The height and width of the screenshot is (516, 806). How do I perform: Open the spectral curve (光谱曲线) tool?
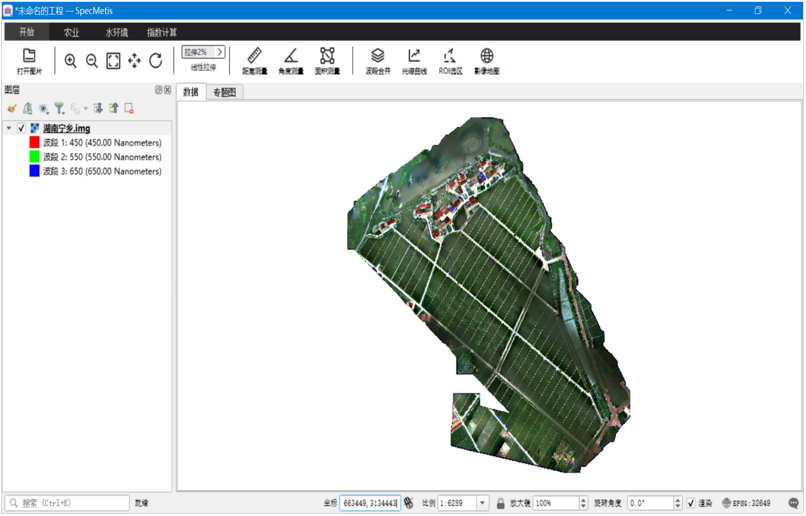413,59
